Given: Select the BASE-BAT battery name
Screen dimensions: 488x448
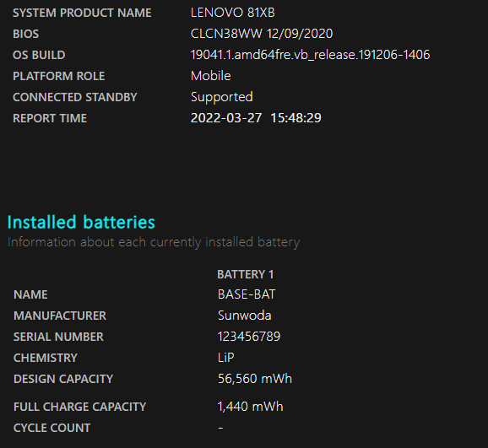Looking at the screenshot, I should coord(247,294).
